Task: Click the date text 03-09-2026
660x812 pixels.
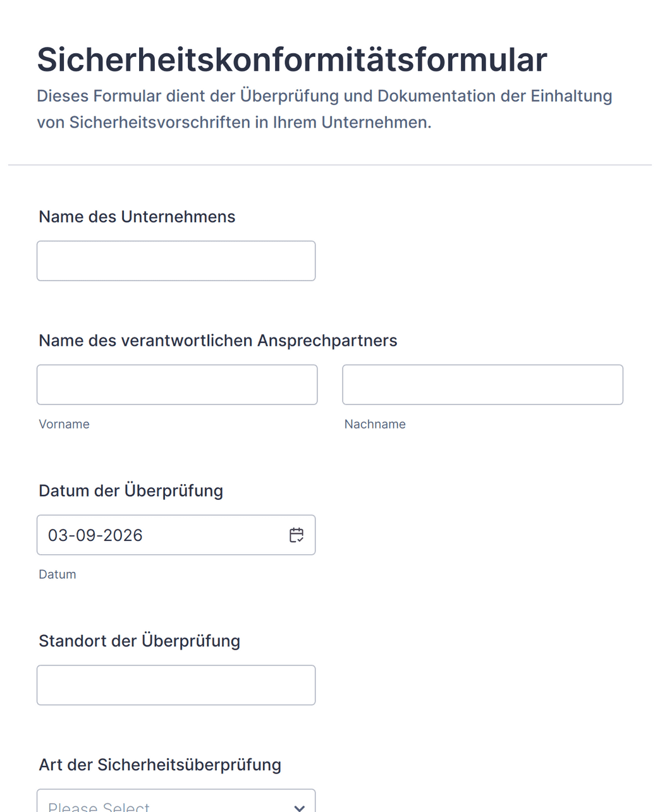Action: pos(95,535)
